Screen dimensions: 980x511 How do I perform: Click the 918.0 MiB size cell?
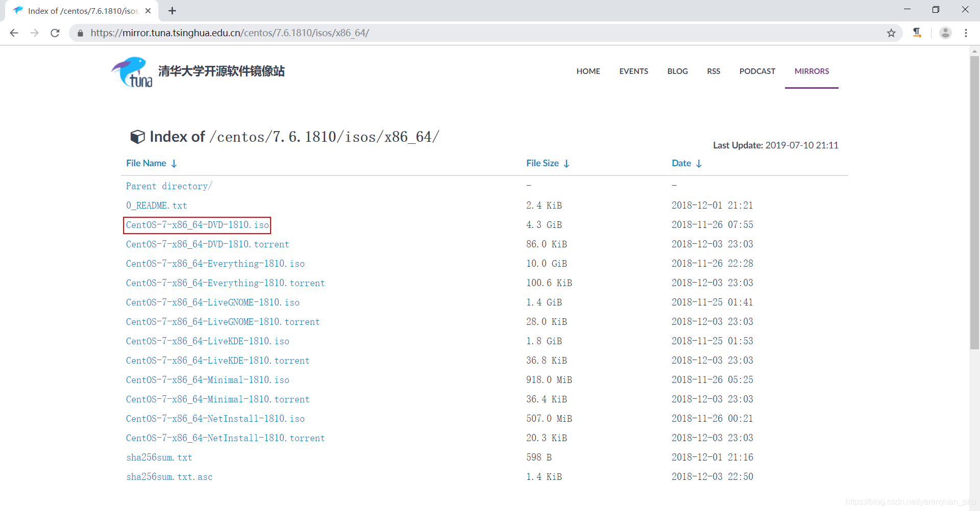click(549, 380)
